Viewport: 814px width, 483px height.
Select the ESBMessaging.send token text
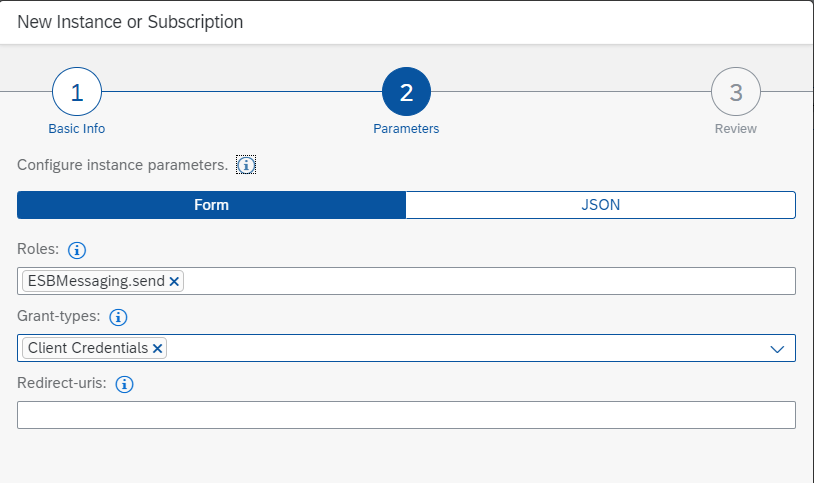(95, 282)
